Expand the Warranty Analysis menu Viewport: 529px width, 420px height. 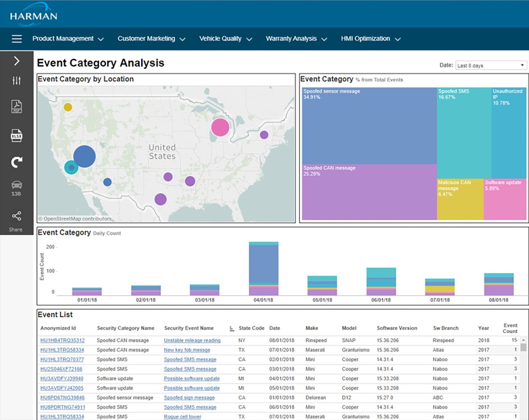coord(297,39)
